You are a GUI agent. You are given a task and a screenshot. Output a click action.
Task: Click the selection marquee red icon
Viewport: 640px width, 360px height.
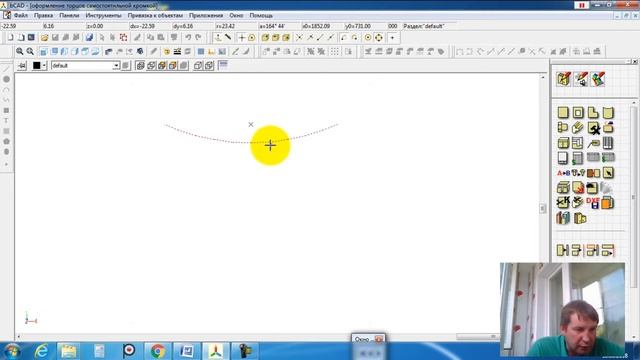pyautogui.click(x=123, y=38)
